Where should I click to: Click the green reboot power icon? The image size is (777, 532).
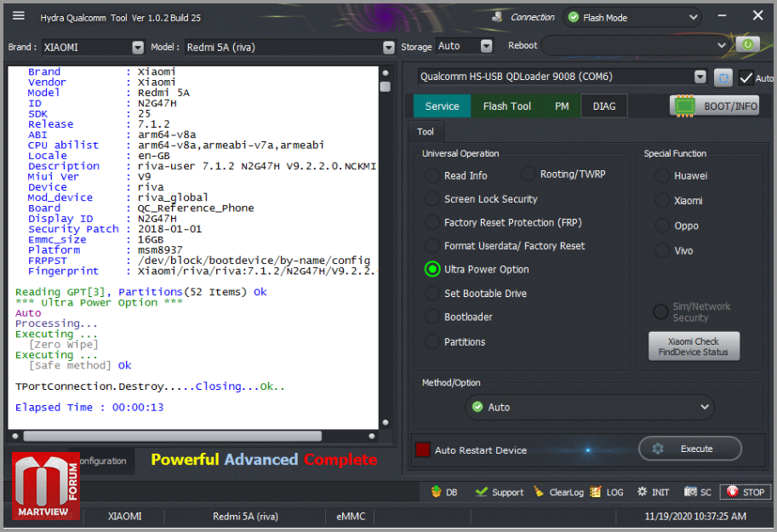[x=747, y=44]
